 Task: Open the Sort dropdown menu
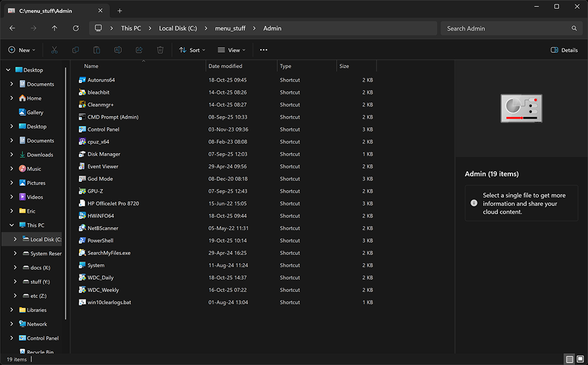[x=190, y=50]
